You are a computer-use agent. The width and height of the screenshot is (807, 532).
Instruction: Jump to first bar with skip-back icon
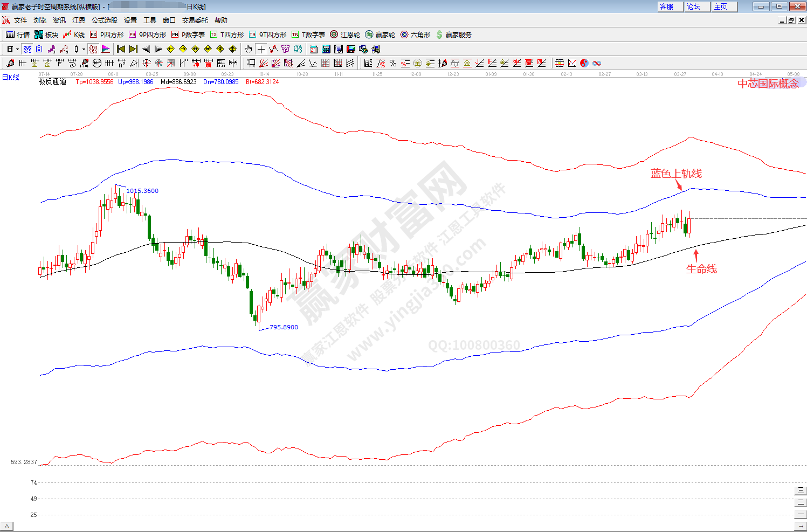pos(121,49)
